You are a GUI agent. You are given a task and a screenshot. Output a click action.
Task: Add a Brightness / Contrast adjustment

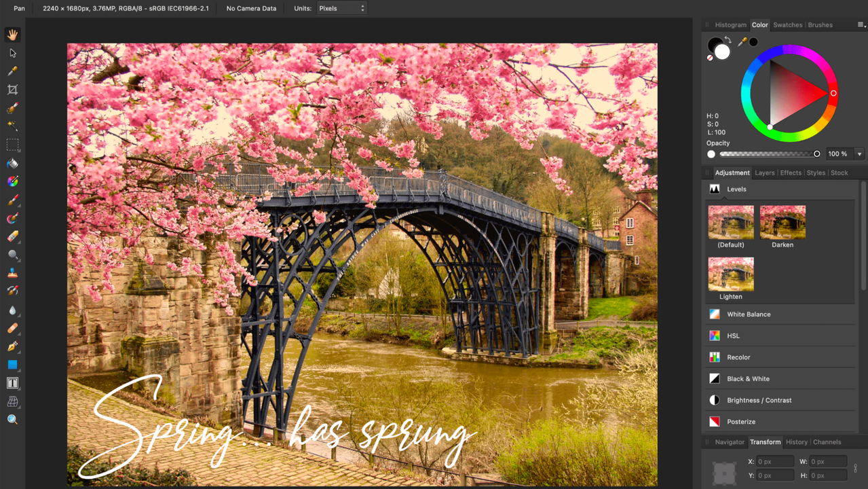click(759, 400)
